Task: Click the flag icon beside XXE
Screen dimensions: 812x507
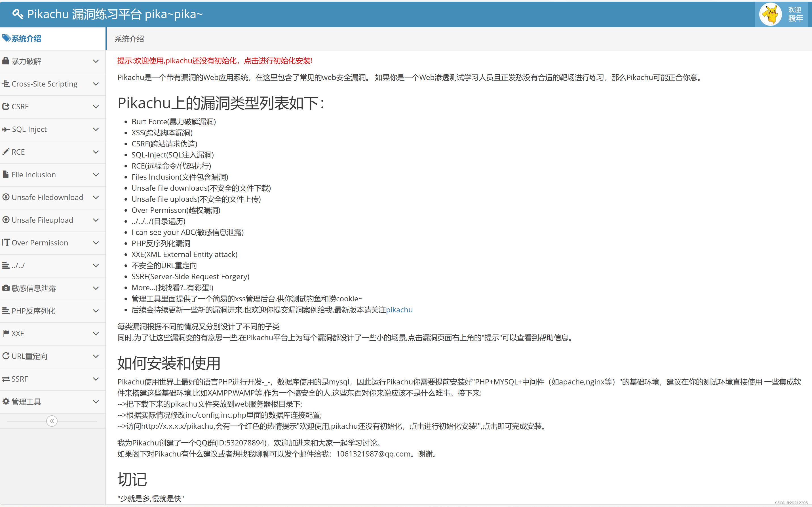Action: tap(5, 333)
